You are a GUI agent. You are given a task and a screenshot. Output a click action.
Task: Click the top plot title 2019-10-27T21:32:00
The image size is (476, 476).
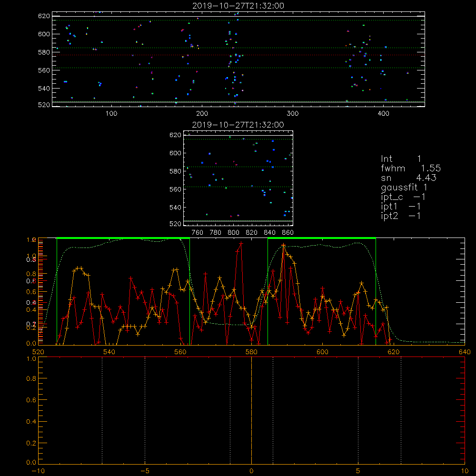[x=238, y=6]
